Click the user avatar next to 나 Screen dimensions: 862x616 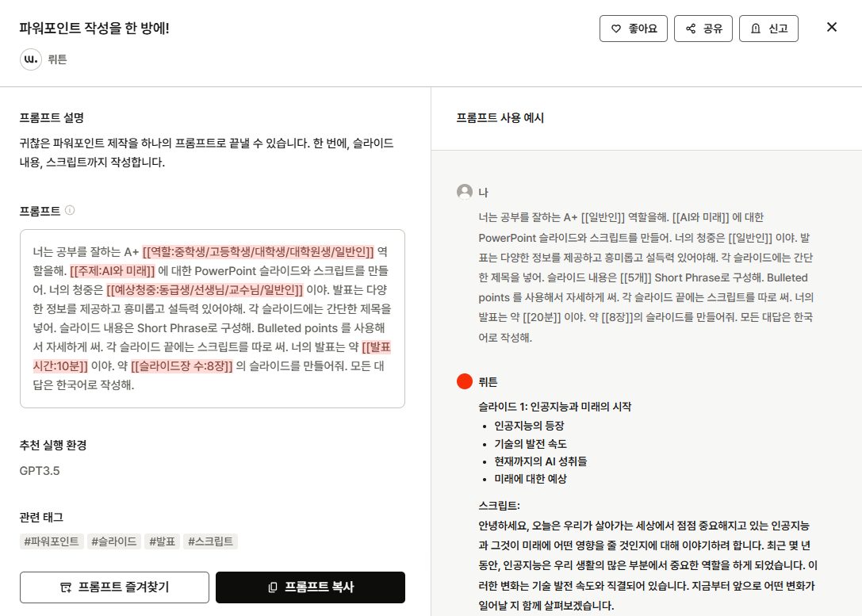click(465, 192)
